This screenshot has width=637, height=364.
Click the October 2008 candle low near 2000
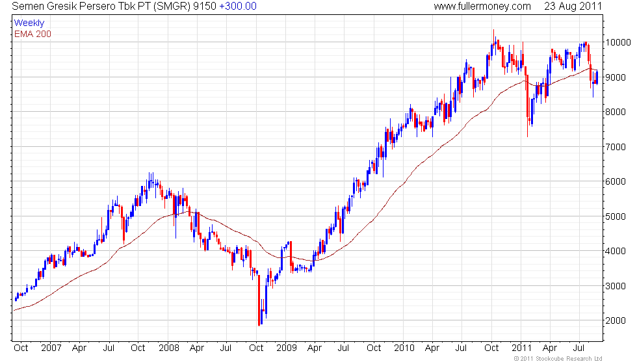click(259, 300)
